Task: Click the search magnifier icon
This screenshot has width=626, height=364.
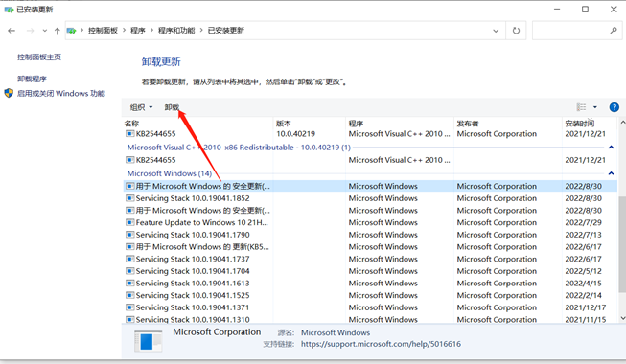Action: coord(614,30)
